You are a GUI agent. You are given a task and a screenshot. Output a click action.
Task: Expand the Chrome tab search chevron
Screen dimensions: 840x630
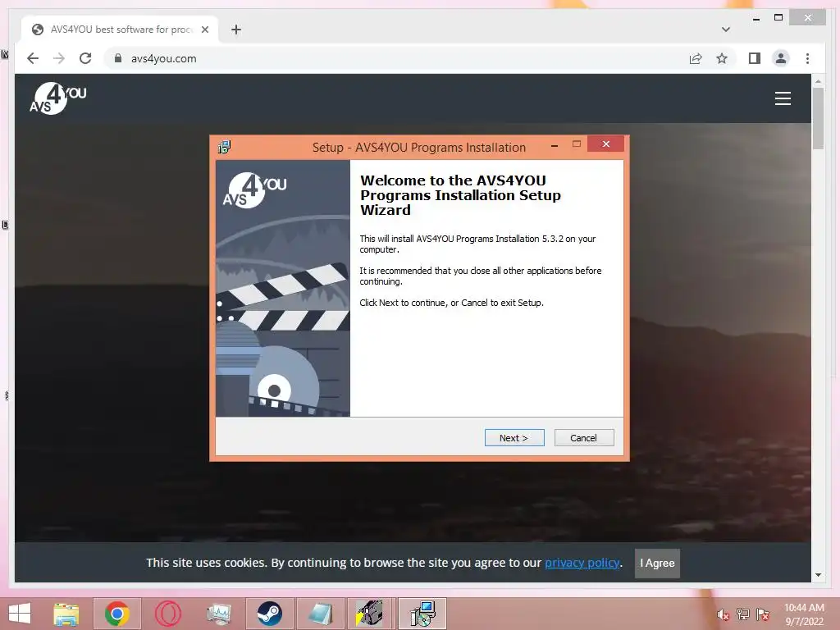(726, 30)
